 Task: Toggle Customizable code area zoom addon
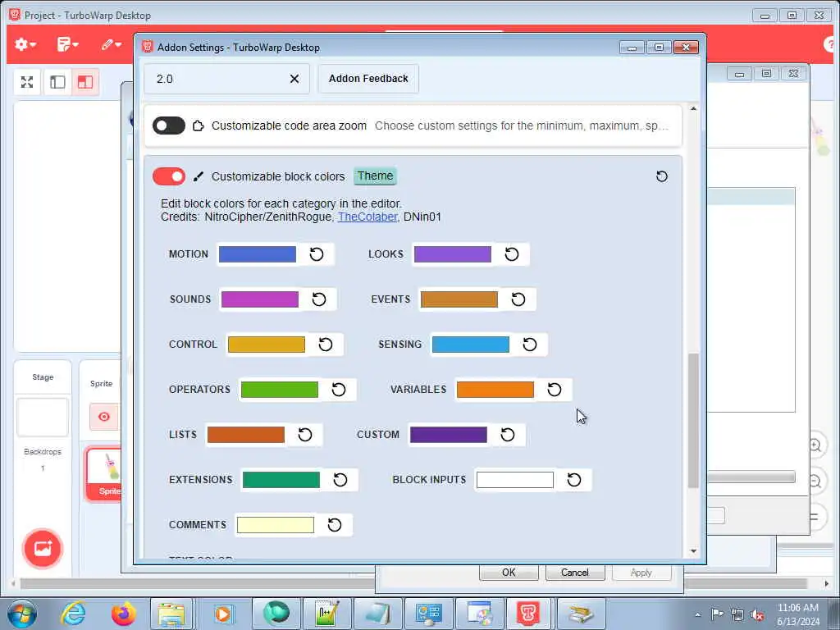coord(169,126)
